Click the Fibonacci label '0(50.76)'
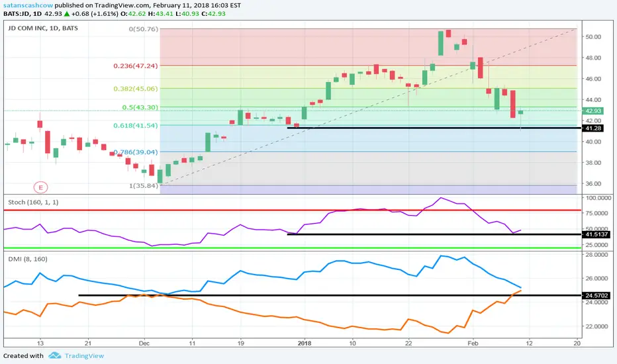Screen dimensions: 617x364 [x=143, y=29]
